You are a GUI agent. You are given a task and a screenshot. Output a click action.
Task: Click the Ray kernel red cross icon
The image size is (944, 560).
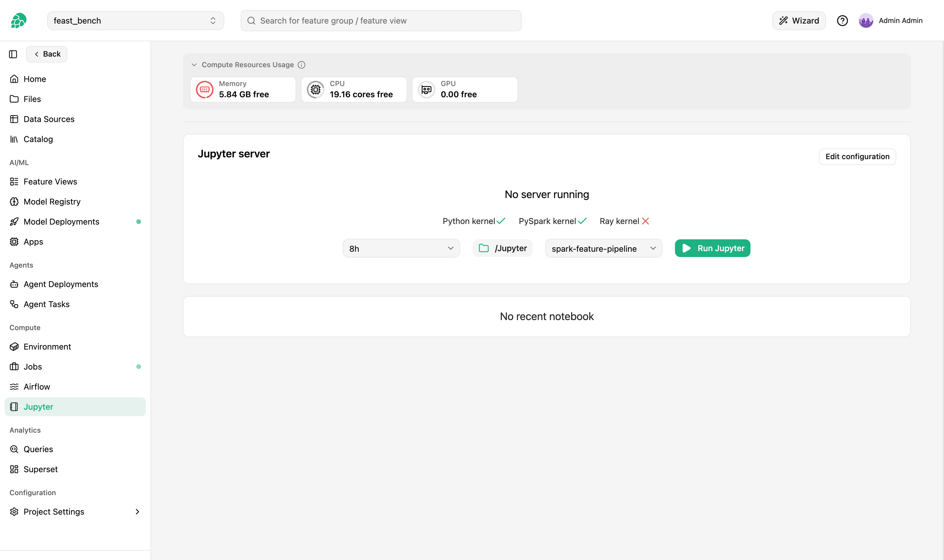[x=645, y=221]
